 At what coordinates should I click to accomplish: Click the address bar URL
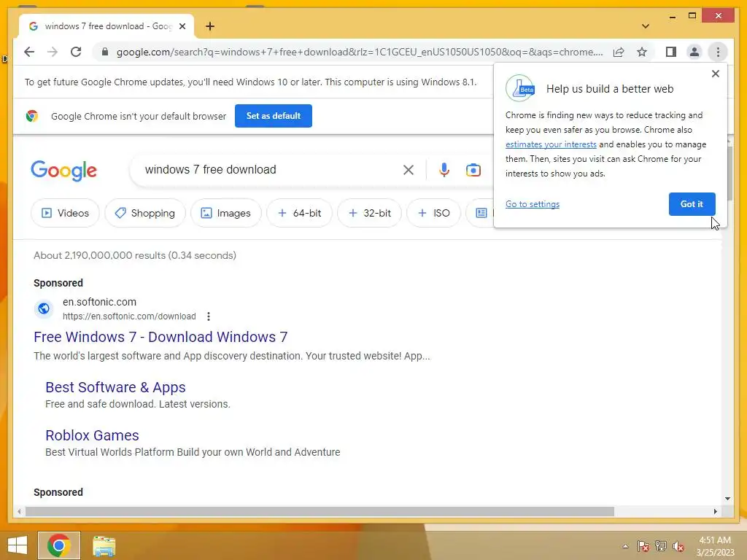pos(360,52)
